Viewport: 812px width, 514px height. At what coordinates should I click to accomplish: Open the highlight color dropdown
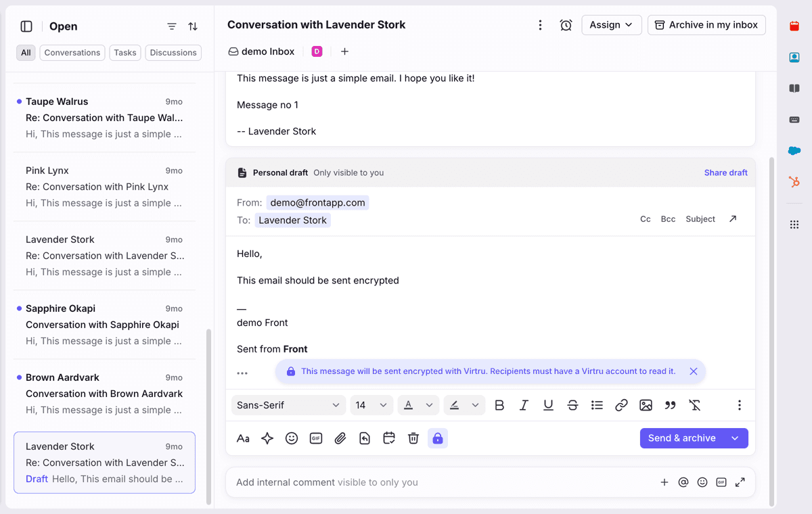pos(464,405)
